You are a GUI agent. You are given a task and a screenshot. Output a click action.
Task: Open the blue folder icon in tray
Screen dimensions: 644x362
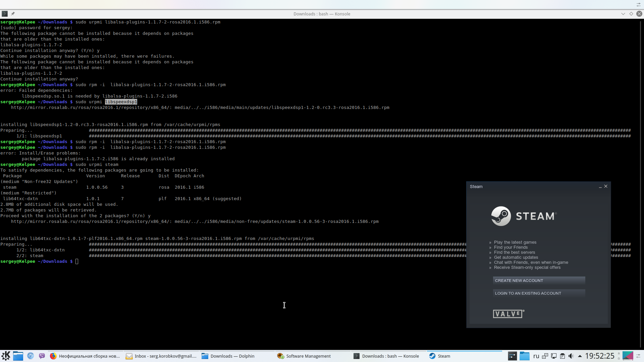coord(524,356)
